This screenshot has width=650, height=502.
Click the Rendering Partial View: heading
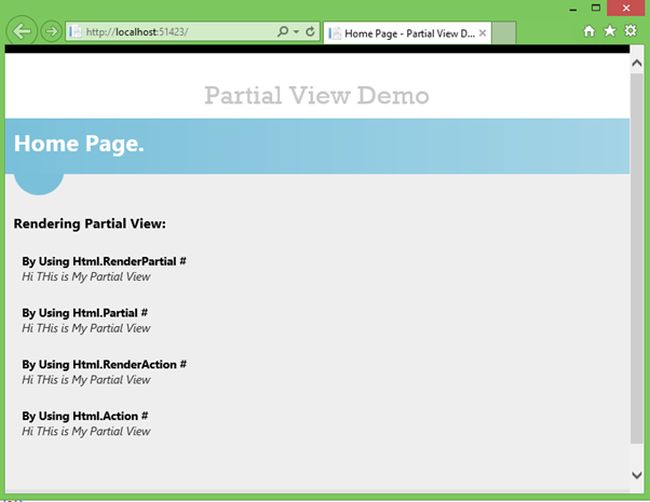[x=90, y=224]
